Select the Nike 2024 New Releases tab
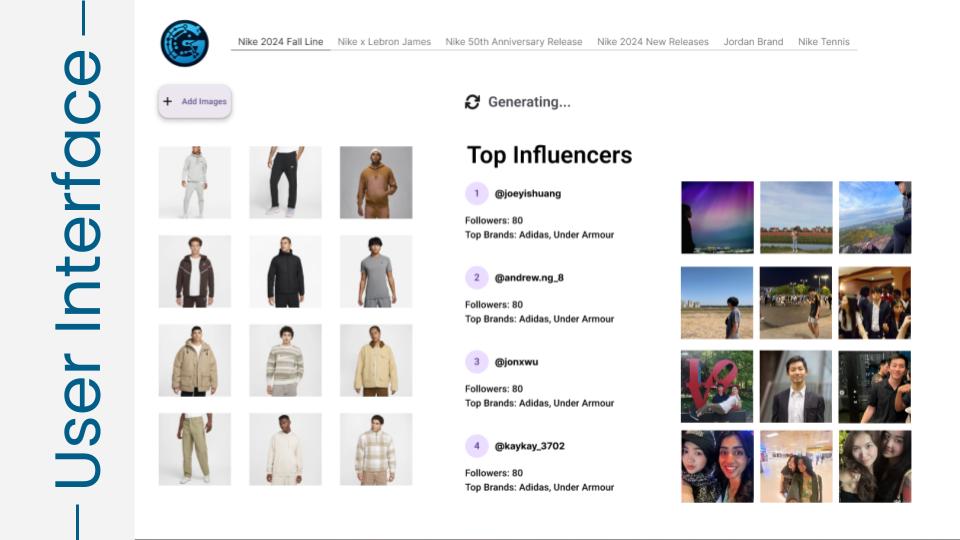This screenshot has height=540, width=960. 653,42
